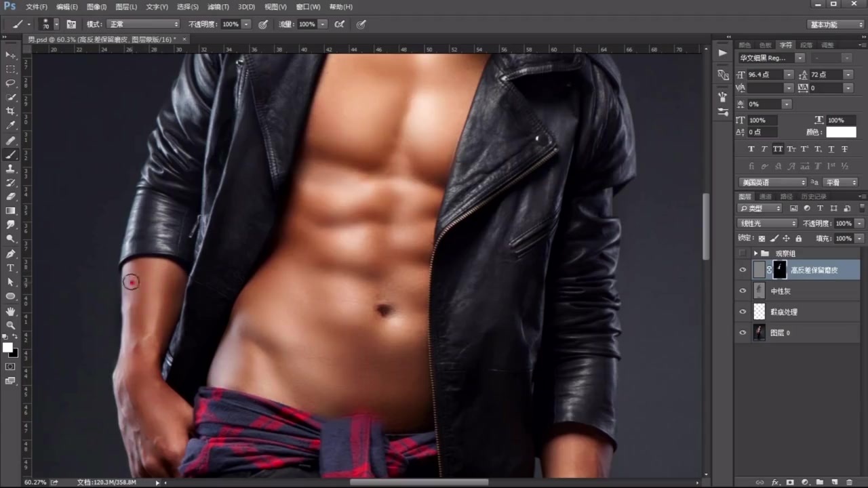Screen dimensions: 868x488
Task: Open the layer style fx menu
Action: pyautogui.click(x=775, y=482)
